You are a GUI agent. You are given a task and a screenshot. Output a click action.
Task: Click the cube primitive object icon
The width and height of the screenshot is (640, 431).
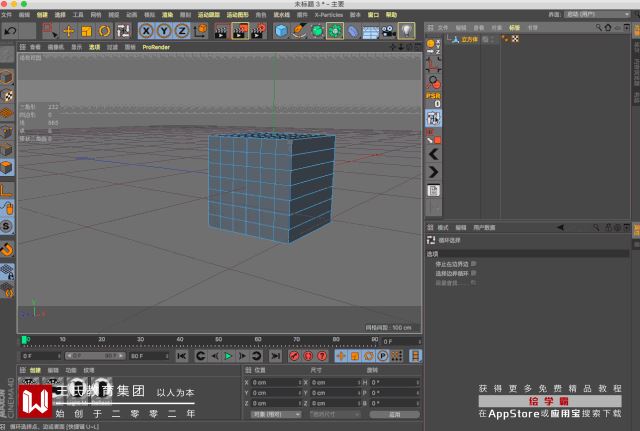pyautogui.click(x=282, y=31)
